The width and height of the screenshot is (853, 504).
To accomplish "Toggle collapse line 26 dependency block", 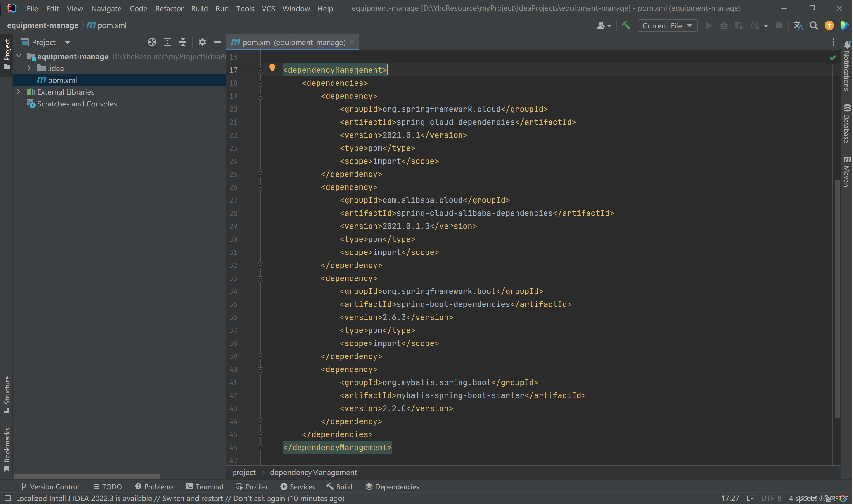I will tap(260, 187).
